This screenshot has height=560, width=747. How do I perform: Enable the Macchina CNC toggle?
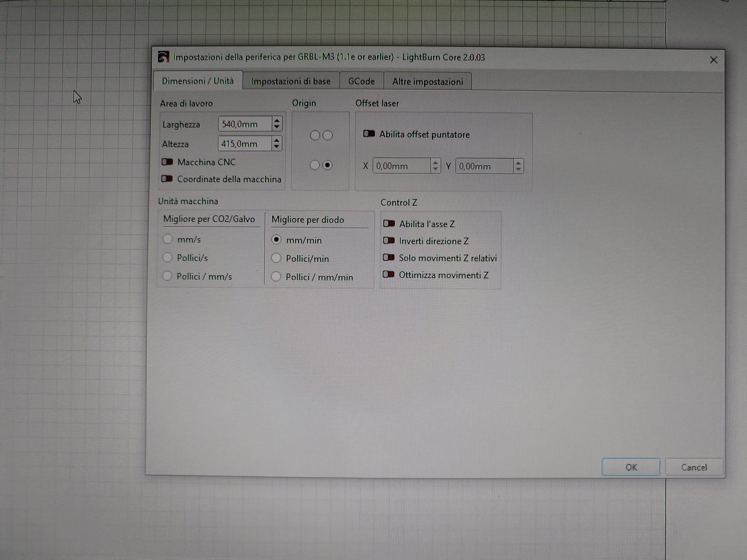click(167, 162)
